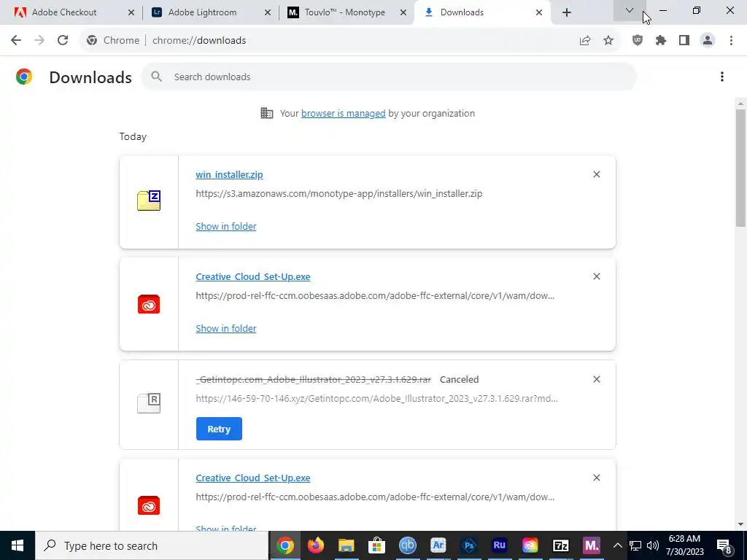This screenshot has width=747, height=560.
Task: Open the uBlock shield extension icon
Action: (638, 41)
